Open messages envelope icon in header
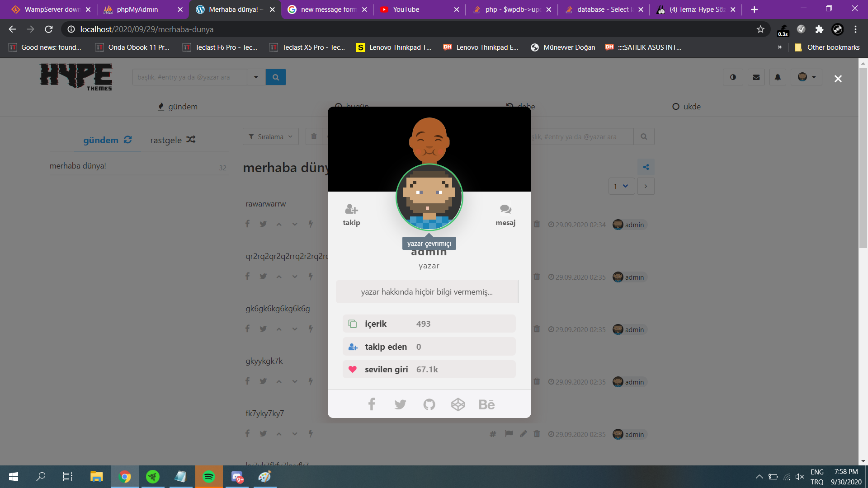 pyautogui.click(x=756, y=77)
